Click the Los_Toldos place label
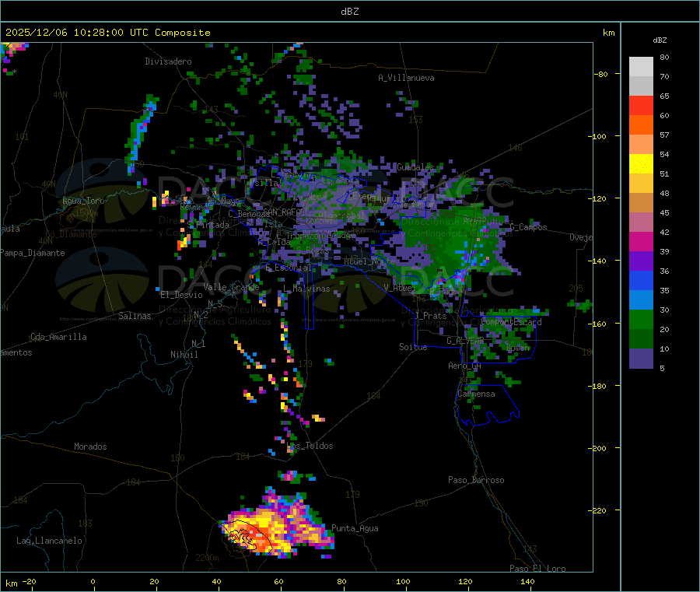The width and height of the screenshot is (700, 592). (x=310, y=446)
